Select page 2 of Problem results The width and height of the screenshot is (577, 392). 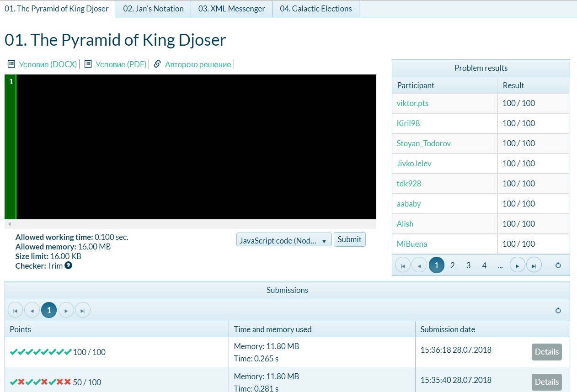[453, 265]
